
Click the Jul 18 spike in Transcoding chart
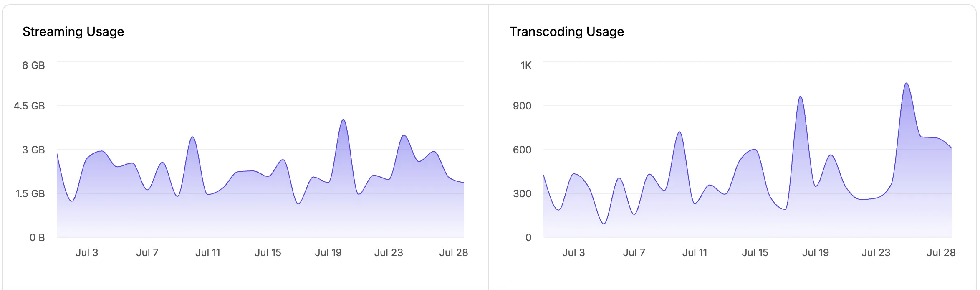(800, 97)
